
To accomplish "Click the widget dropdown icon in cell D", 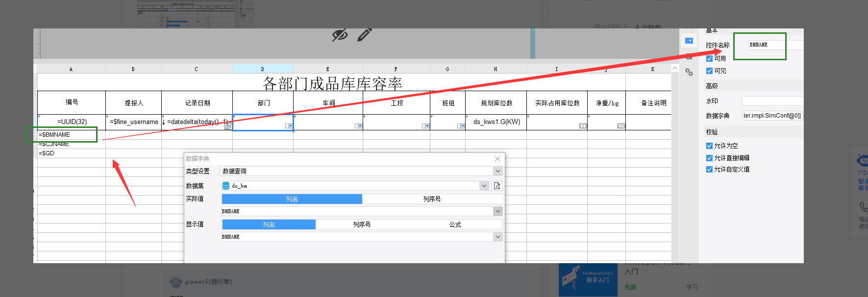I will (x=289, y=126).
